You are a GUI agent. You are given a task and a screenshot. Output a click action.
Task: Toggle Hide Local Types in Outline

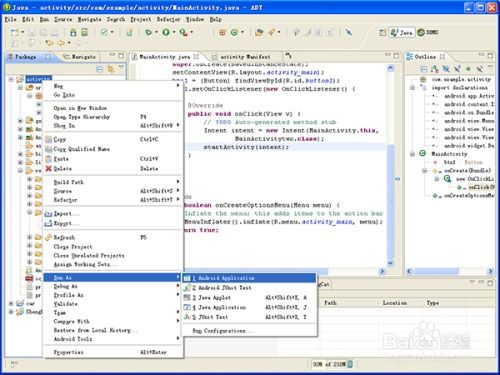coord(480,69)
